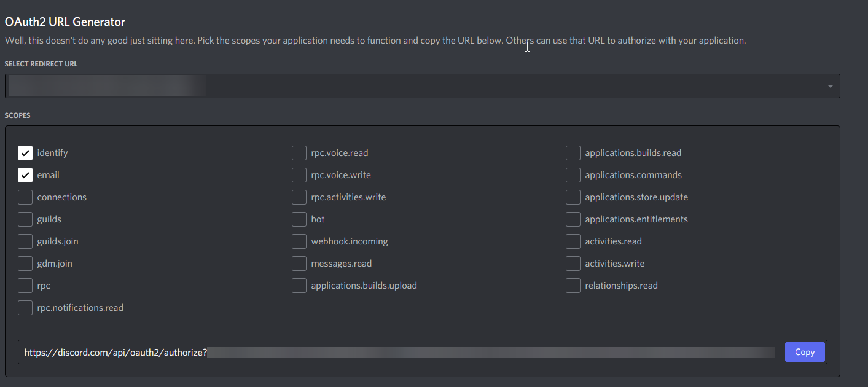Select the rpc scope checkbox

tap(25, 286)
